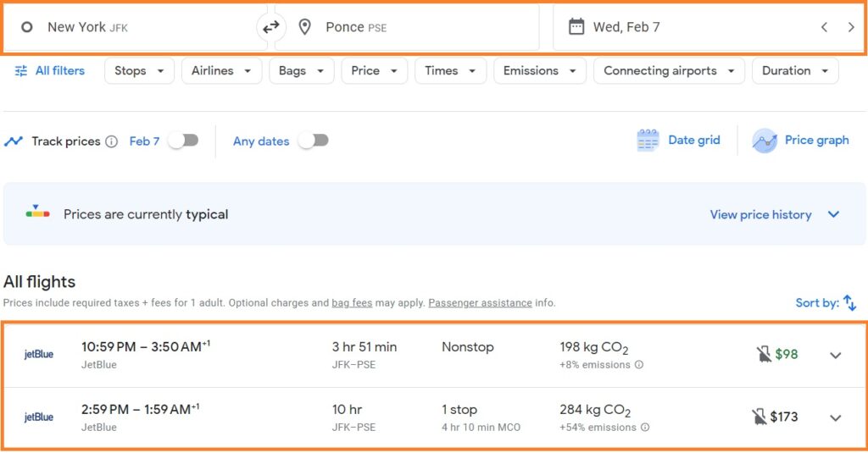Click the $98 price

point(786,354)
